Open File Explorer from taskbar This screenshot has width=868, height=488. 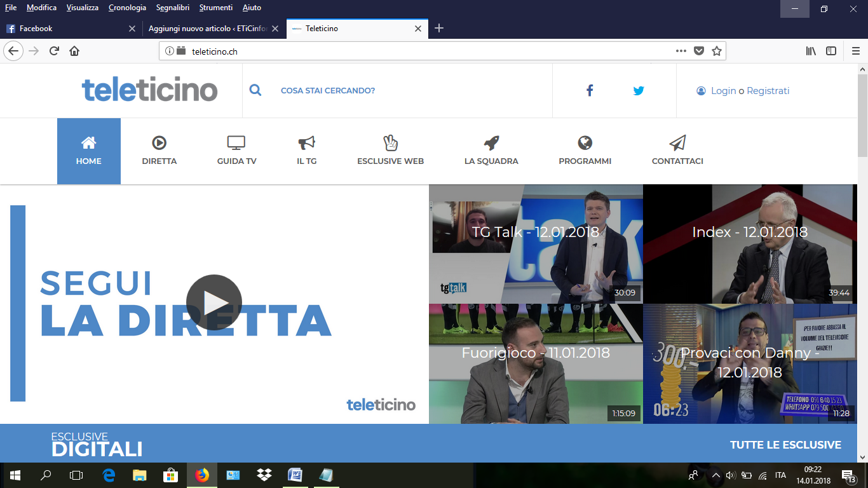pyautogui.click(x=140, y=475)
